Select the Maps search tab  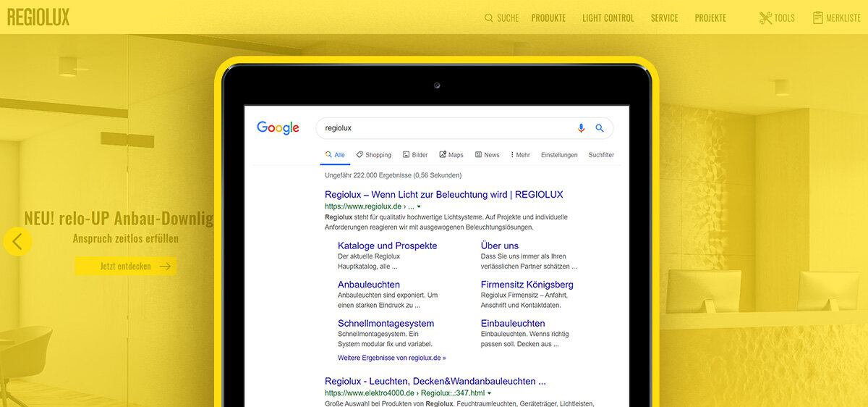pos(451,155)
